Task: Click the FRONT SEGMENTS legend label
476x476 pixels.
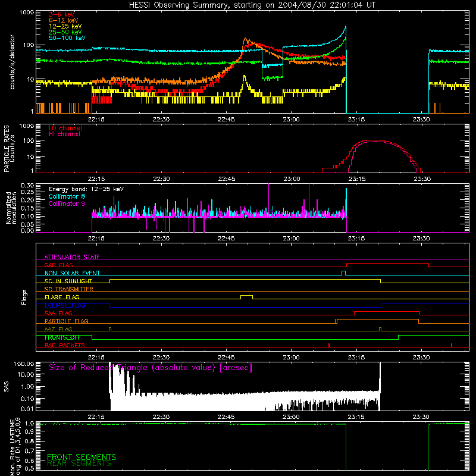Action: (82, 457)
